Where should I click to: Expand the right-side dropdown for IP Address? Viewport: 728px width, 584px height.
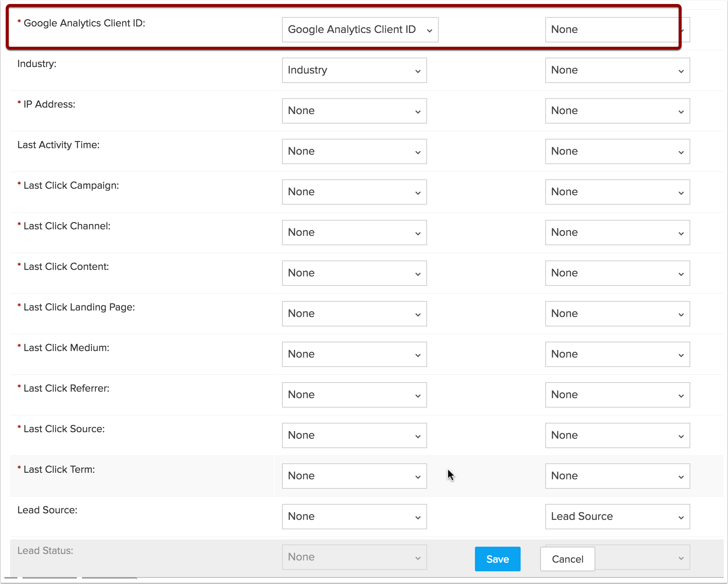coord(617,110)
